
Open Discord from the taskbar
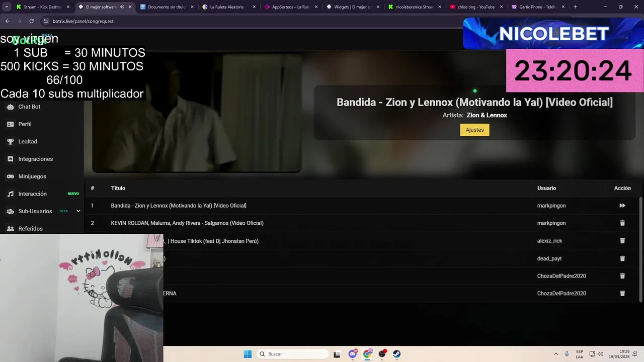[353, 354]
